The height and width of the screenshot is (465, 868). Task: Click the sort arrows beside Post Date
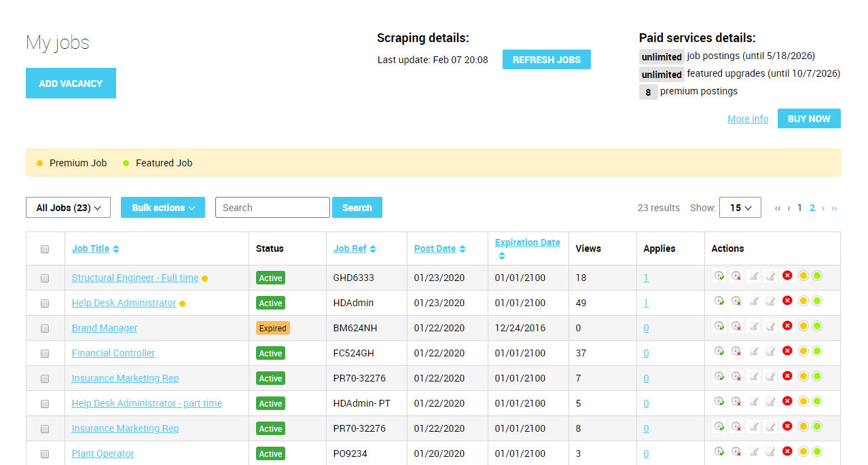click(463, 249)
